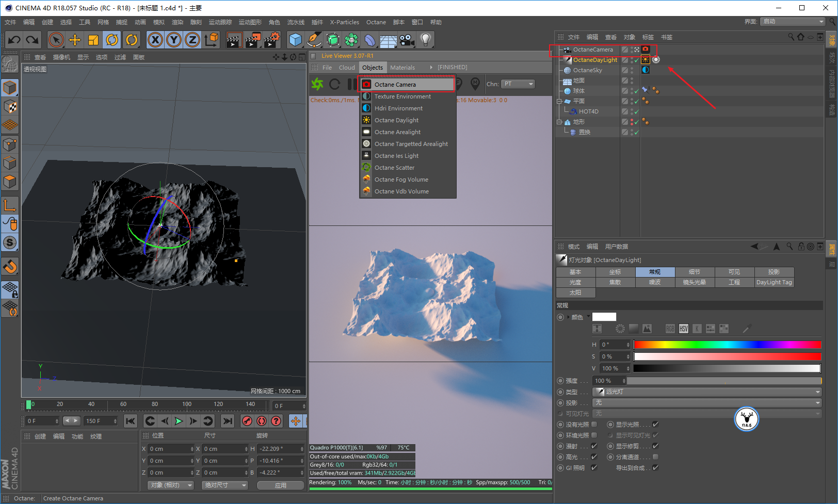Open the 类型 light type dropdown

[x=707, y=392]
